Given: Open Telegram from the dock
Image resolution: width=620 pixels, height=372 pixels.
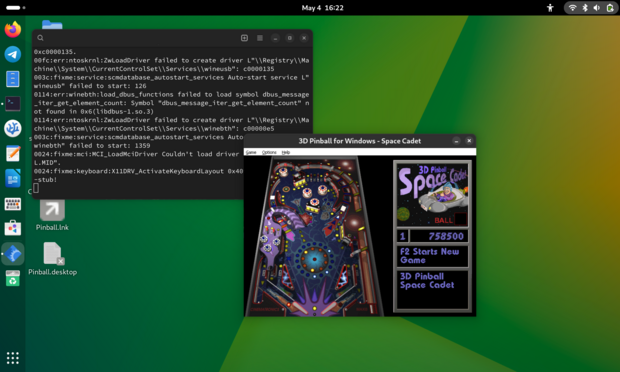Looking at the screenshot, I should click(x=13, y=54).
